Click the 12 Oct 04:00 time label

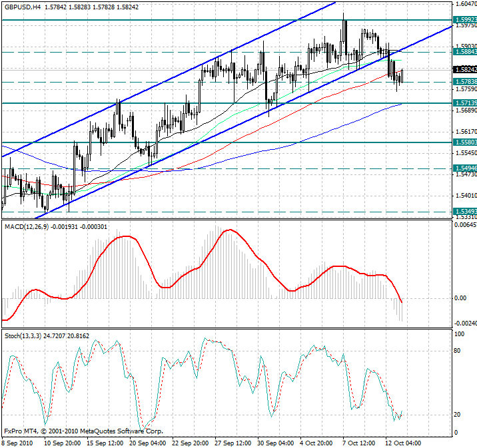403,443
